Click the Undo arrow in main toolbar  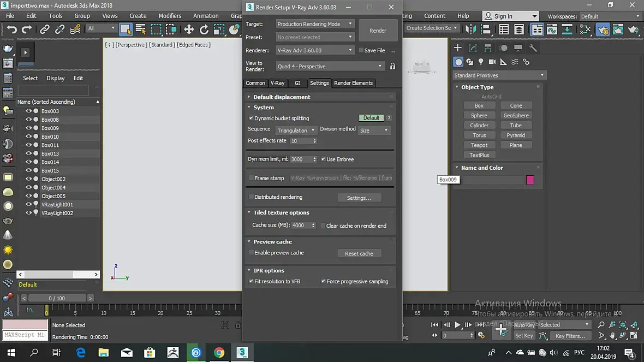coord(12,29)
